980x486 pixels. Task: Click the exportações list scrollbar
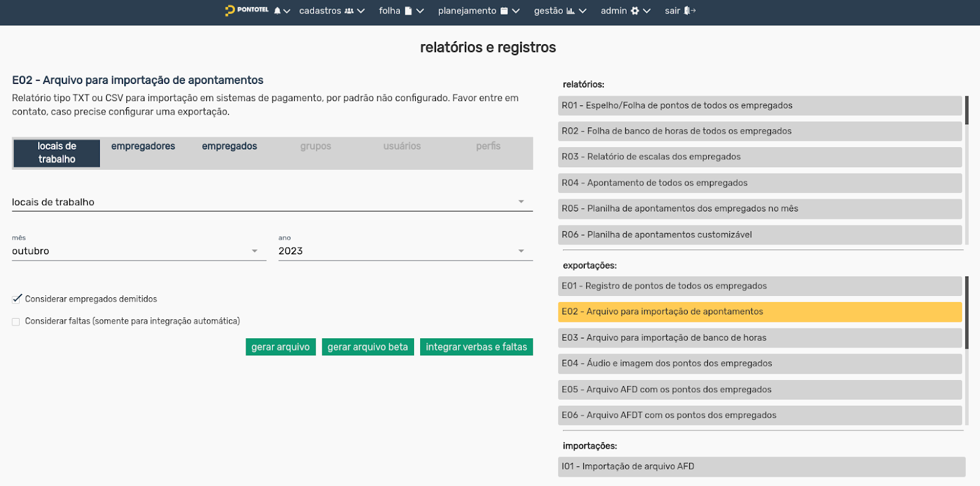point(967,313)
